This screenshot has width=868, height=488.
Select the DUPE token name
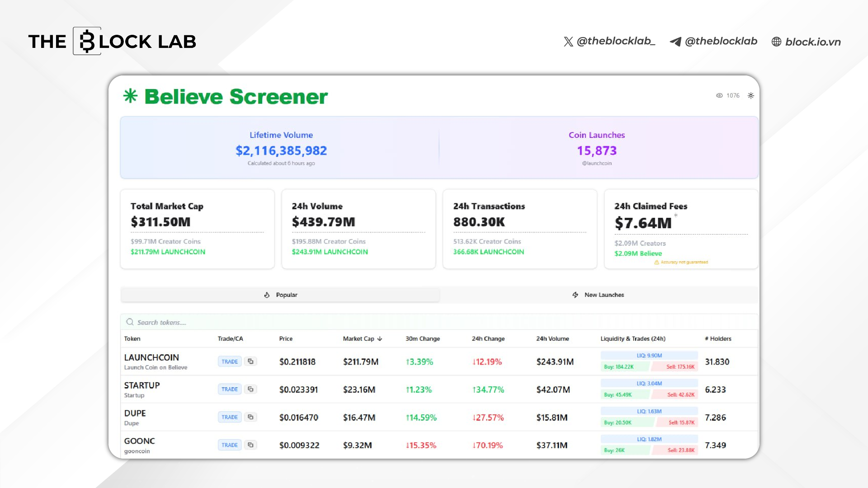[x=135, y=413]
